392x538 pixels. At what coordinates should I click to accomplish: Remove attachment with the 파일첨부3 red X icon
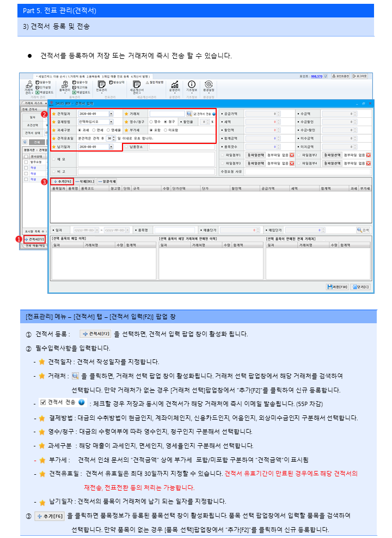pos(292,164)
